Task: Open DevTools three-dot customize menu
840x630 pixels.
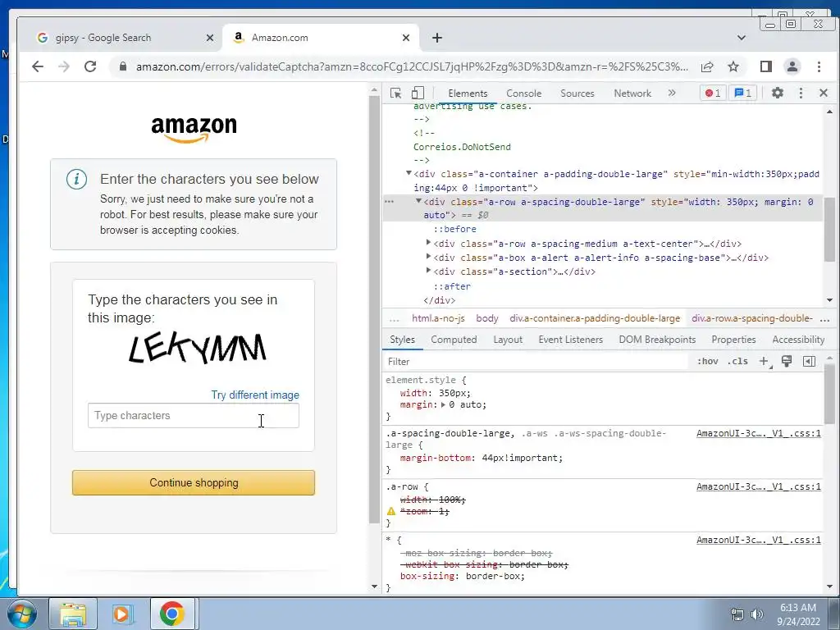Action: 801,94
